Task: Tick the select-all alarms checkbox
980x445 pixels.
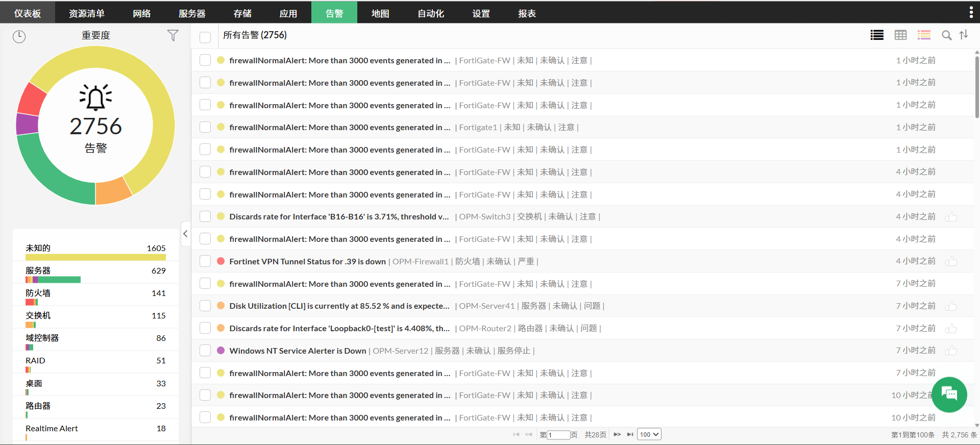Action: [x=205, y=37]
